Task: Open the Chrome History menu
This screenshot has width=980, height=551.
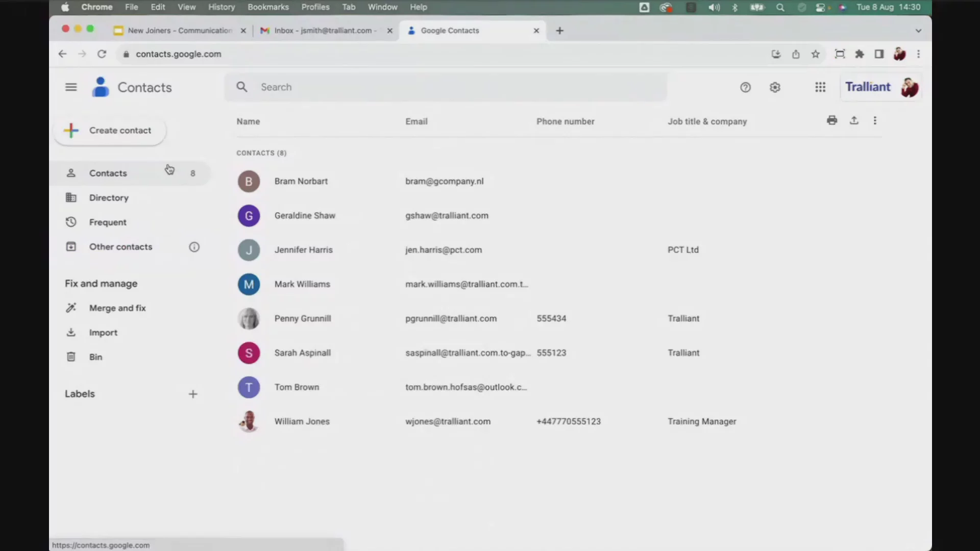Action: click(221, 7)
